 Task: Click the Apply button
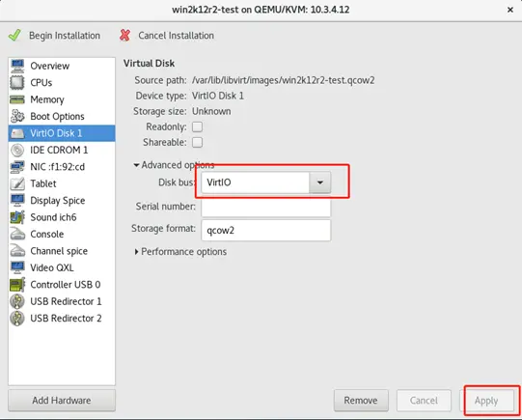click(486, 401)
